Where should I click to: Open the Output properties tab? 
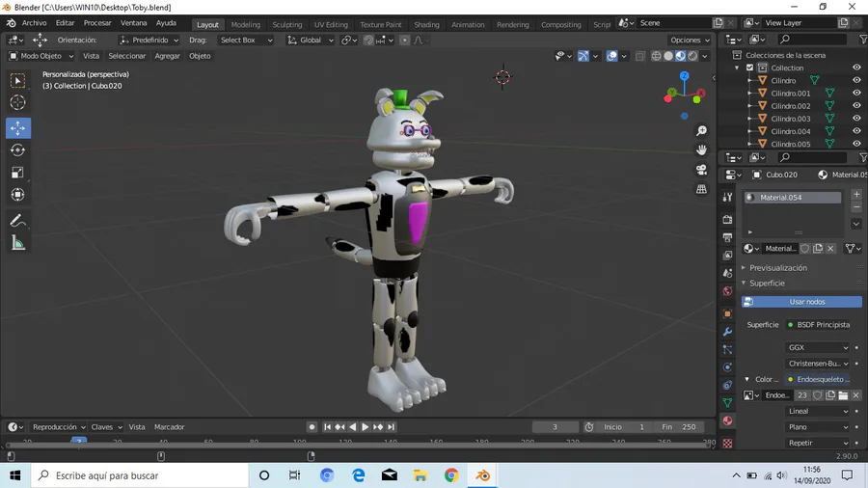(727, 237)
